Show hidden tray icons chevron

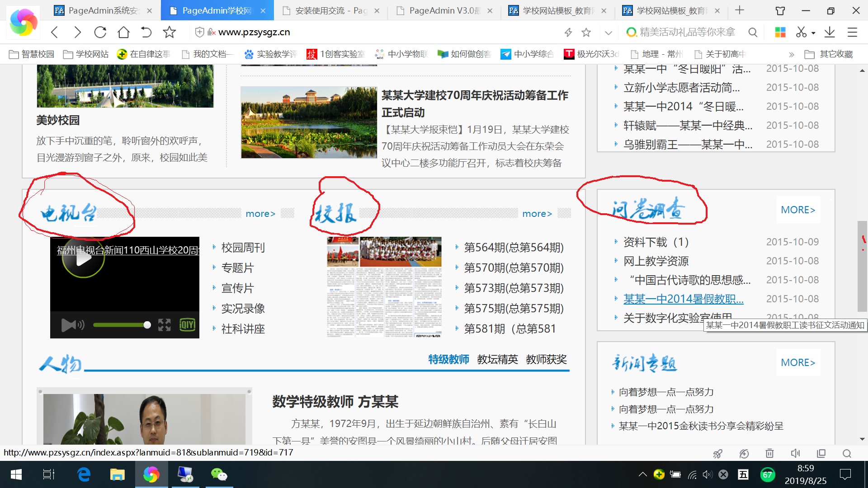tap(642, 474)
